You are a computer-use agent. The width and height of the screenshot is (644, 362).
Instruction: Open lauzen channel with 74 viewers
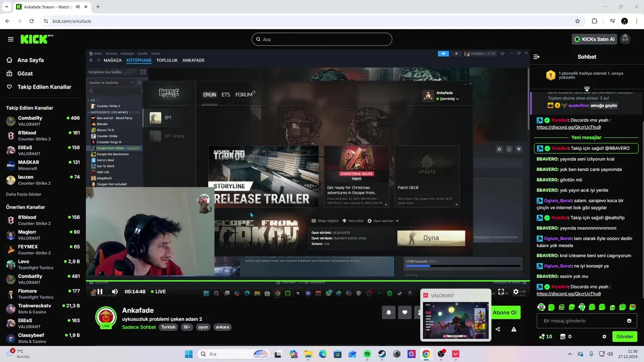pos(43,180)
